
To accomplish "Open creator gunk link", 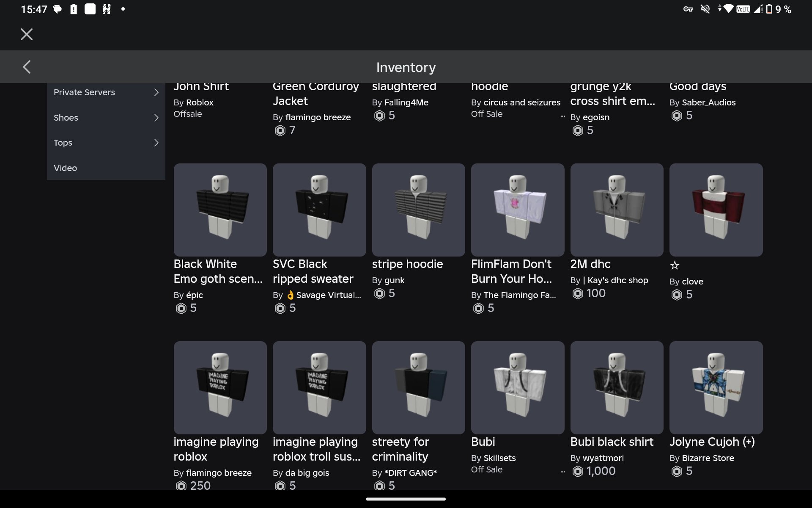I will (x=395, y=280).
